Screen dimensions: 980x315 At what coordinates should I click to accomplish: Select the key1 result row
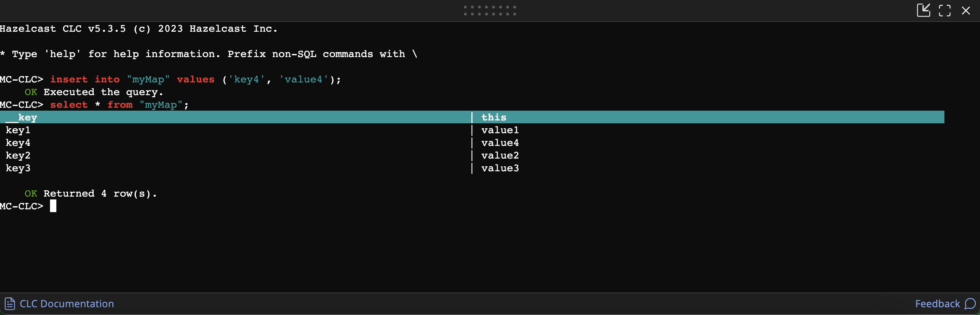tap(18, 130)
